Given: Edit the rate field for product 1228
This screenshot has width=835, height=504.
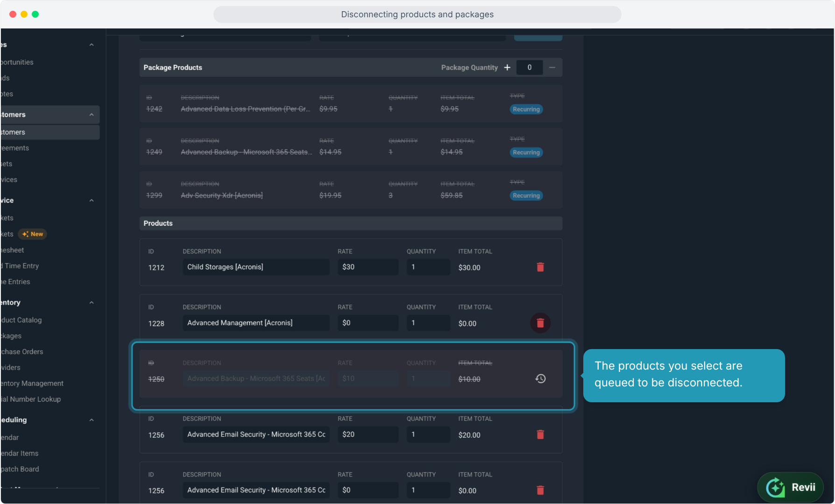Looking at the screenshot, I should (368, 323).
